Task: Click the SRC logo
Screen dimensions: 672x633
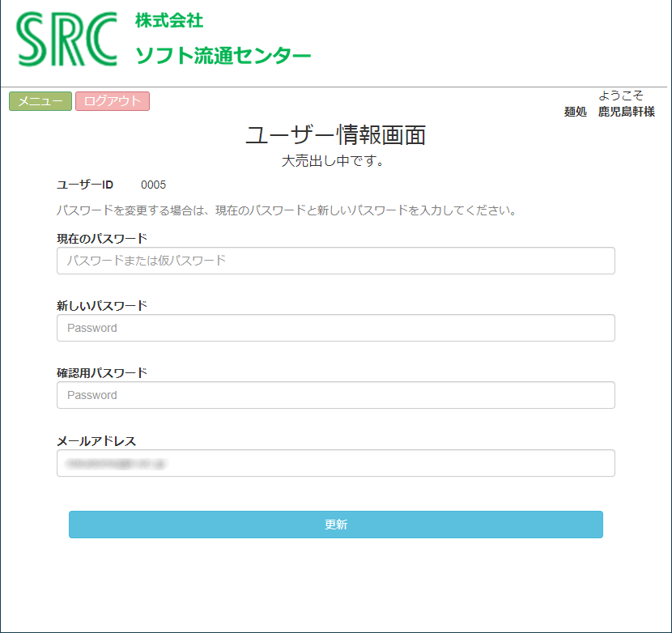Action: pyautogui.click(x=66, y=39)
